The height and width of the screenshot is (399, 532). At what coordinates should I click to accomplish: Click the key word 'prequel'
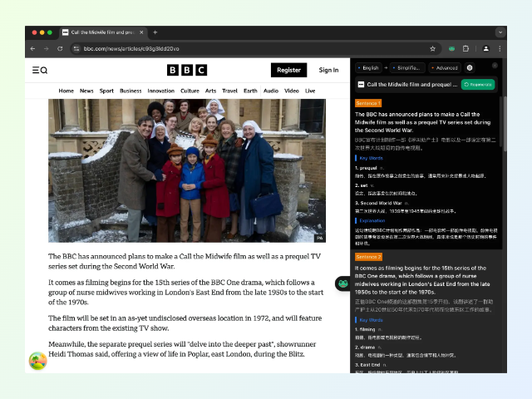(x=368, y=168)
